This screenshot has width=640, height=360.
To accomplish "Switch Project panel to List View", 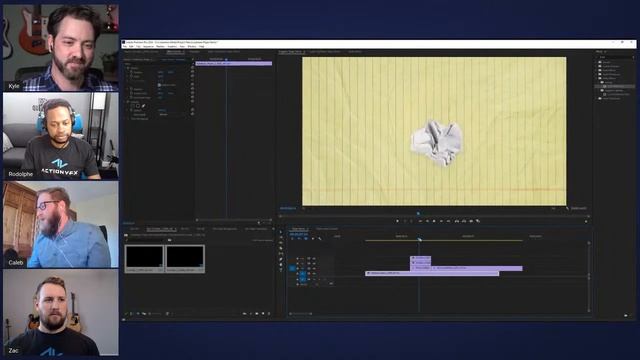I will [131, 313].
